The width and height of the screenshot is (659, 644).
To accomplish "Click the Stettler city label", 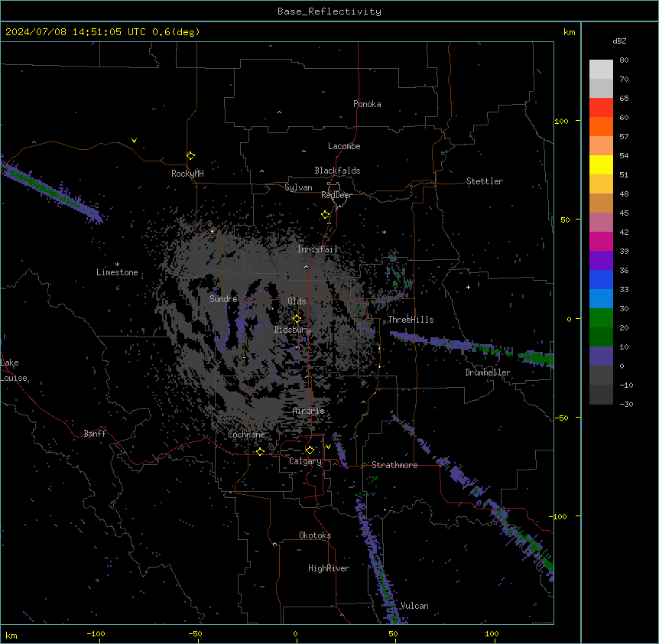I will pos(485,181).
